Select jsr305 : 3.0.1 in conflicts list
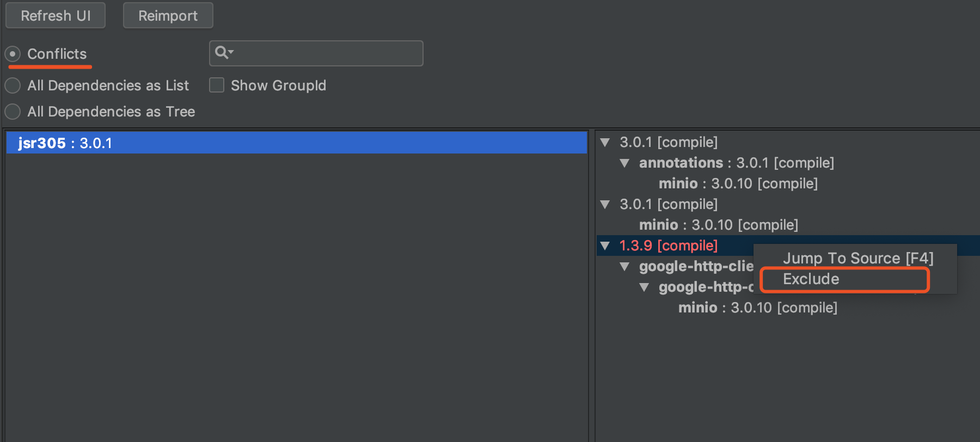 (65, 143)
